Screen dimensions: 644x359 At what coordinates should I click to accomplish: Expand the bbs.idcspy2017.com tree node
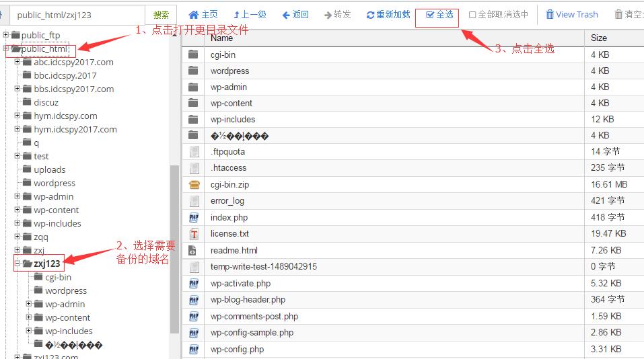(x=17, y=88)
